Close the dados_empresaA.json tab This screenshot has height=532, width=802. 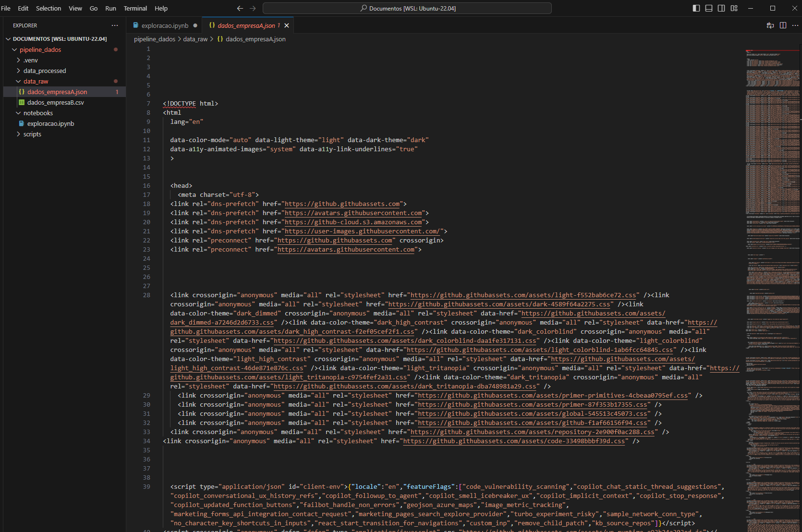click(287, 25)
